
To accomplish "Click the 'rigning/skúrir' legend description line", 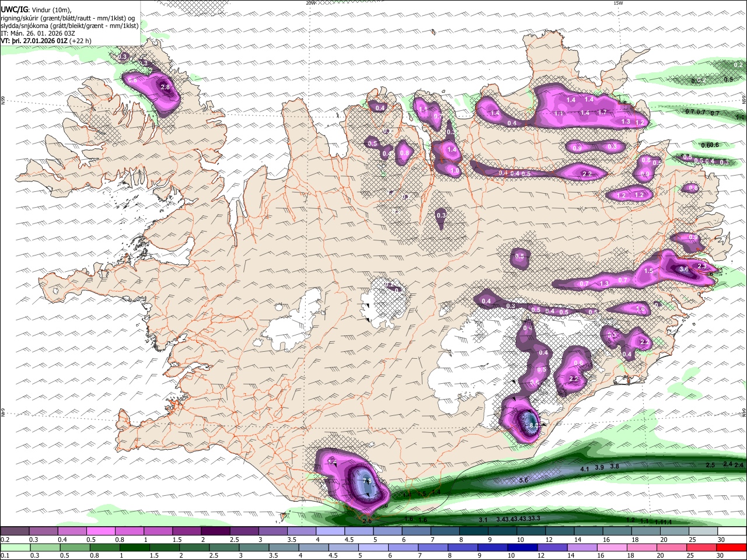I will 68,18.
